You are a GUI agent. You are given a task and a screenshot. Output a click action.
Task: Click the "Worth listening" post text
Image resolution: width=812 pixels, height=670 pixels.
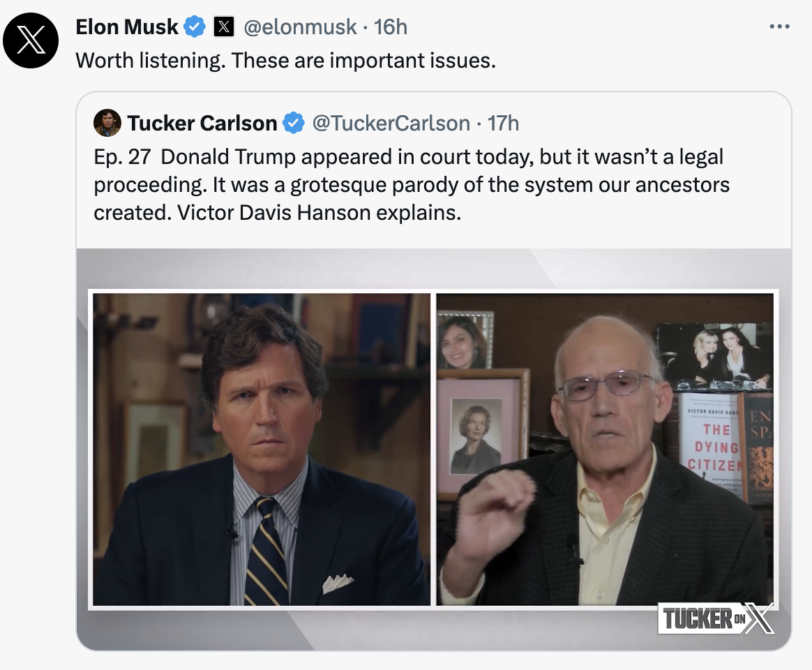[285, 61]
